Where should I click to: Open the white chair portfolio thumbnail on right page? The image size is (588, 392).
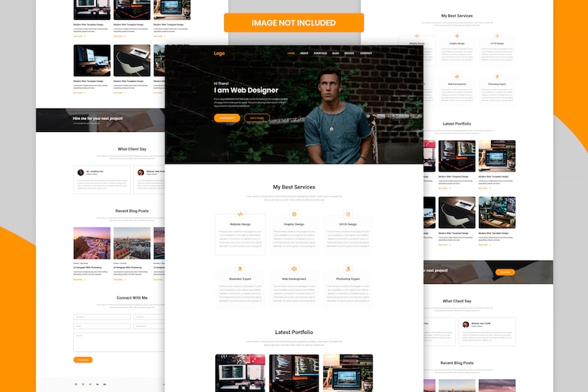[457, 212]
